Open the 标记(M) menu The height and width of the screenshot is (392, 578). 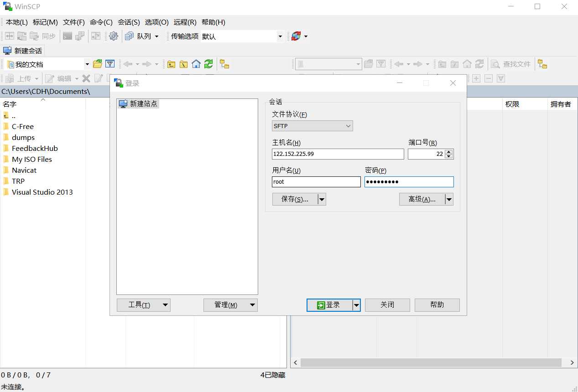(x=45, y=22)
